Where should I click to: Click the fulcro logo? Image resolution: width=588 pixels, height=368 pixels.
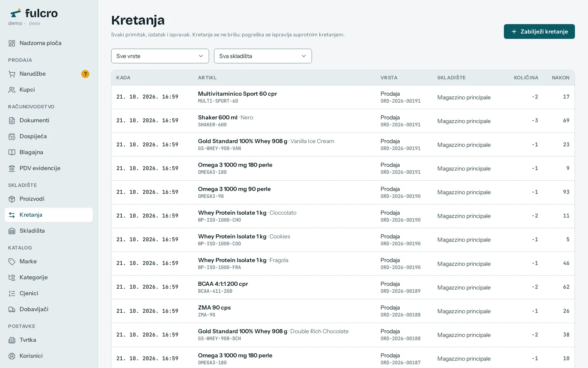pyautogui.click(x=34, y=13)
